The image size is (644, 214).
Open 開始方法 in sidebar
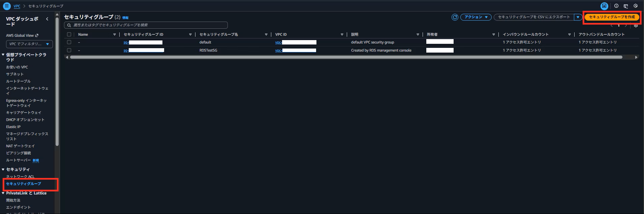coord(13,200)
